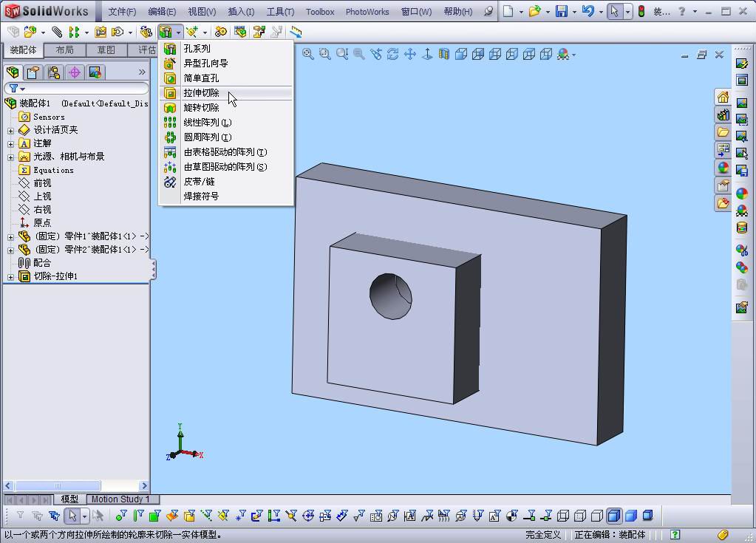Click the Zoom In/Out view icon

[342, 54]
